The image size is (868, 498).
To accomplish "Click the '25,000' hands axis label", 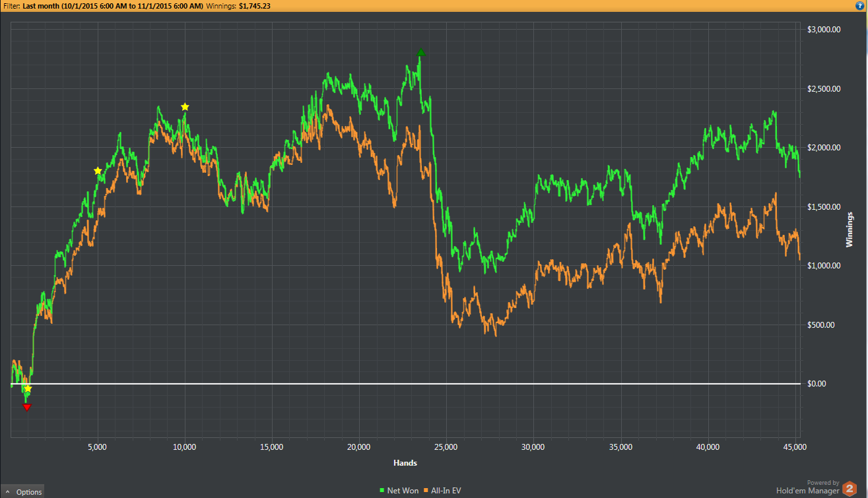I will tap(446, 447).
